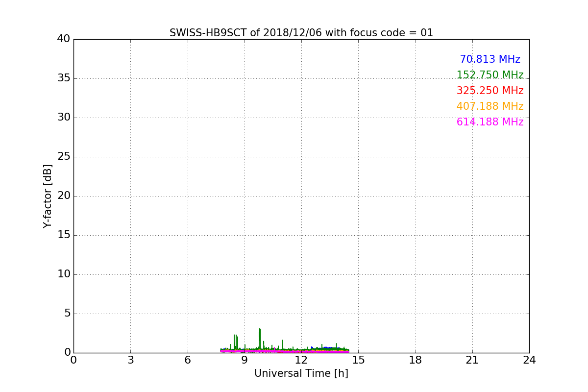Click the x-axis tick label 21
The width and height of the screenshot is (588, 392).
(x=472, y=360)
